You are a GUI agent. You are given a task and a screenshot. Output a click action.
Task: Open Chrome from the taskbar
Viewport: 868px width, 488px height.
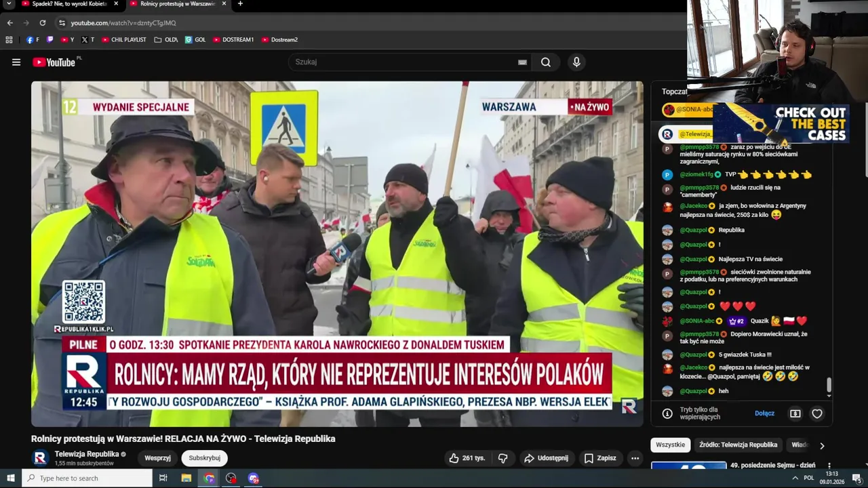[209, 478]
